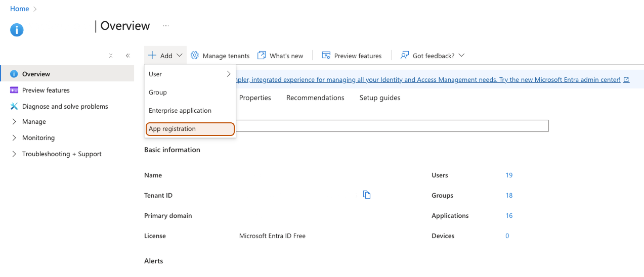Click the Got feedback? label
This screenshot has width=644, height=277.
[434, 56]
